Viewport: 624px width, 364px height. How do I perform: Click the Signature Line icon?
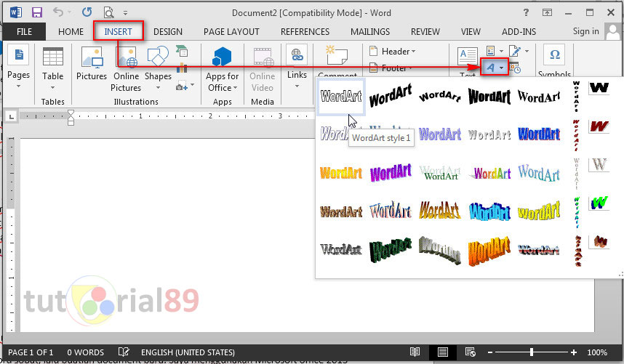(x=515, y=51)
